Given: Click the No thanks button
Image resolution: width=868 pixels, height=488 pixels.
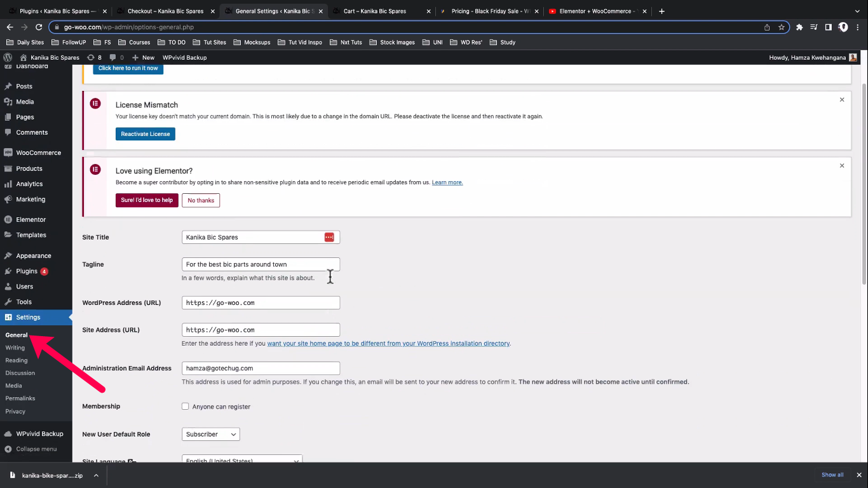Looking at the screenshot, I should coord(201,200).
